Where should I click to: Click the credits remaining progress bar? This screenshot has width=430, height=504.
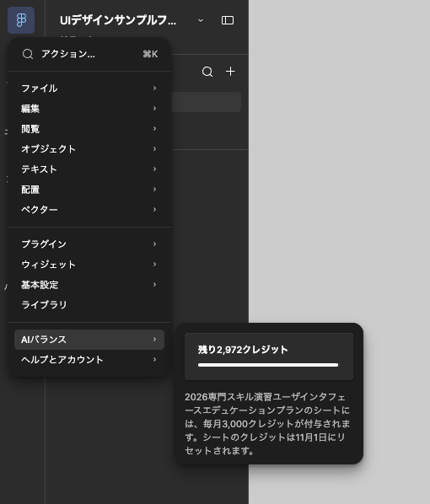click(268, 365)
